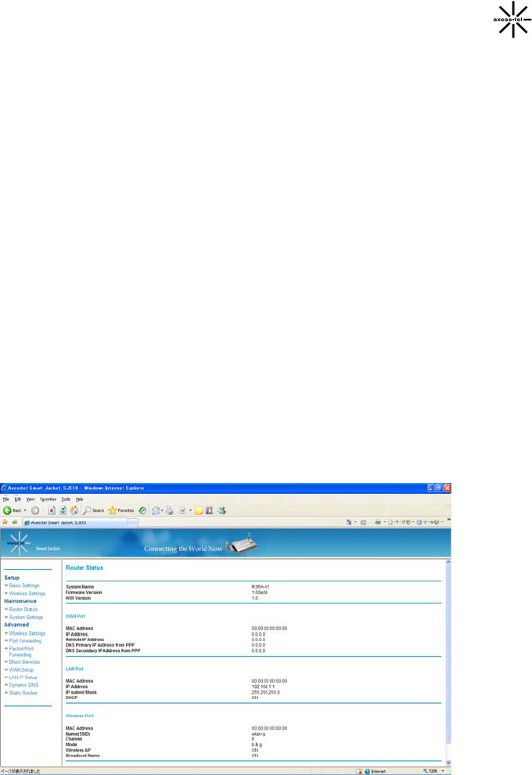Open the Help menu
Screen dimensions: 532x775
[79, 499]
